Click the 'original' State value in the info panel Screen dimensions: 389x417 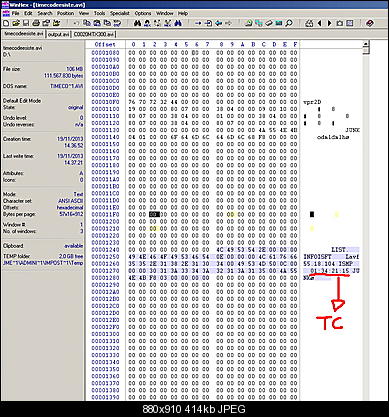tap(75, 107)
